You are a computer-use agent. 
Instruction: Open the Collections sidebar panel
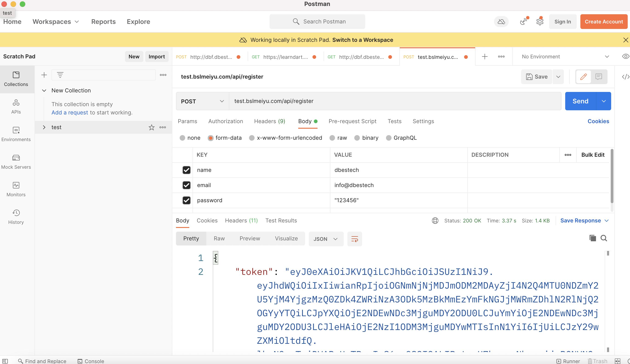coord(16,79)
